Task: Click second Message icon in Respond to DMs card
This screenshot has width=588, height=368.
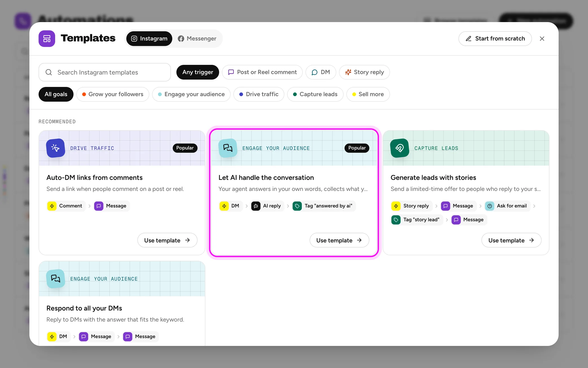Action: tap(127, 337)
